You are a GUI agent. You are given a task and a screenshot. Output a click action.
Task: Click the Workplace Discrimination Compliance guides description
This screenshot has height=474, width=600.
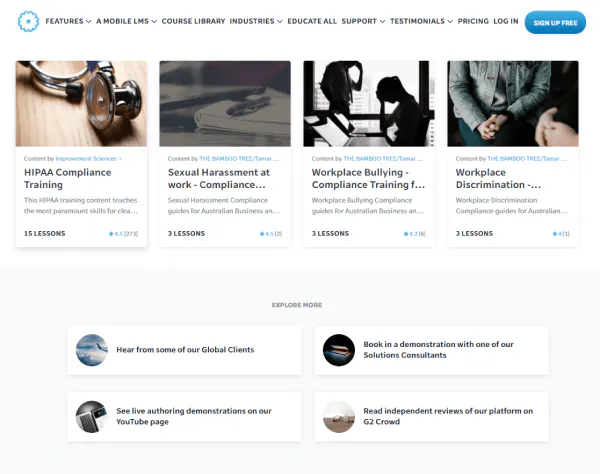tap(512, 205)
